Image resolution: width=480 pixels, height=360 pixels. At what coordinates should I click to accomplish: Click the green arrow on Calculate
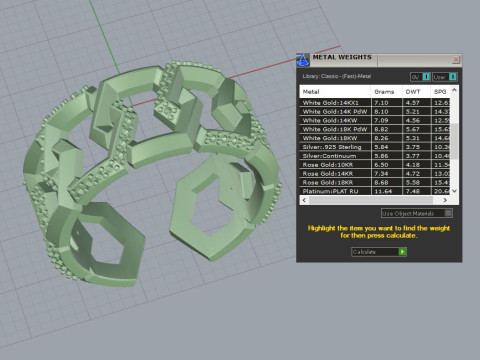coord(403,252)
